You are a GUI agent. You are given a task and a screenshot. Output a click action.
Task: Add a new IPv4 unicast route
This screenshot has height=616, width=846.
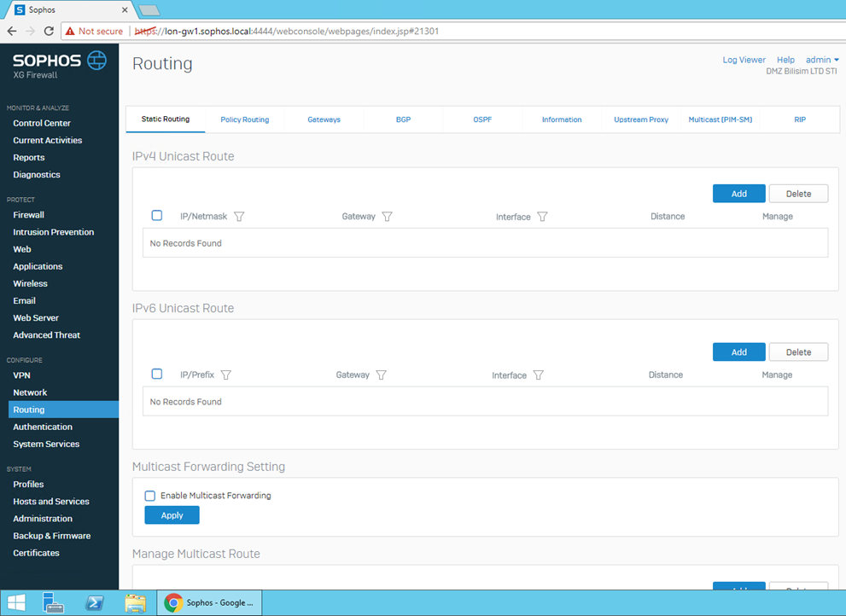738,194
